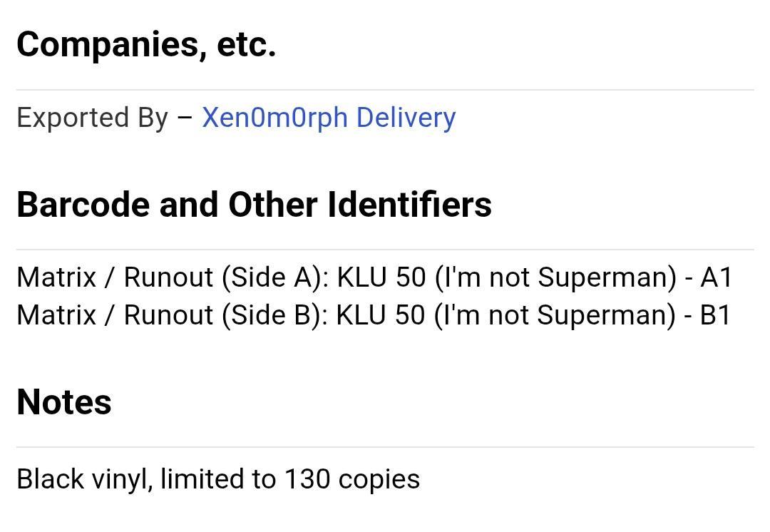
Task: Click the Exported By label
Action: (x=92, y=118)
